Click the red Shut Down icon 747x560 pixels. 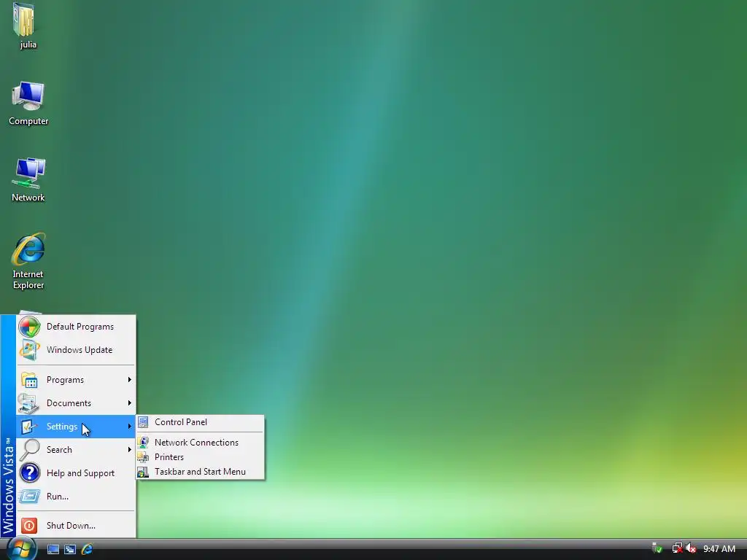(29, 525)
